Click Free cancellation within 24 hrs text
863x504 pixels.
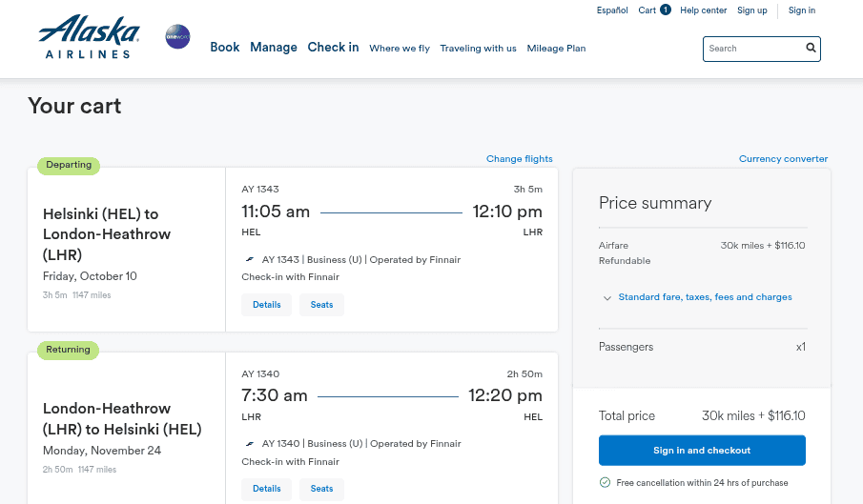pos(702,483)
